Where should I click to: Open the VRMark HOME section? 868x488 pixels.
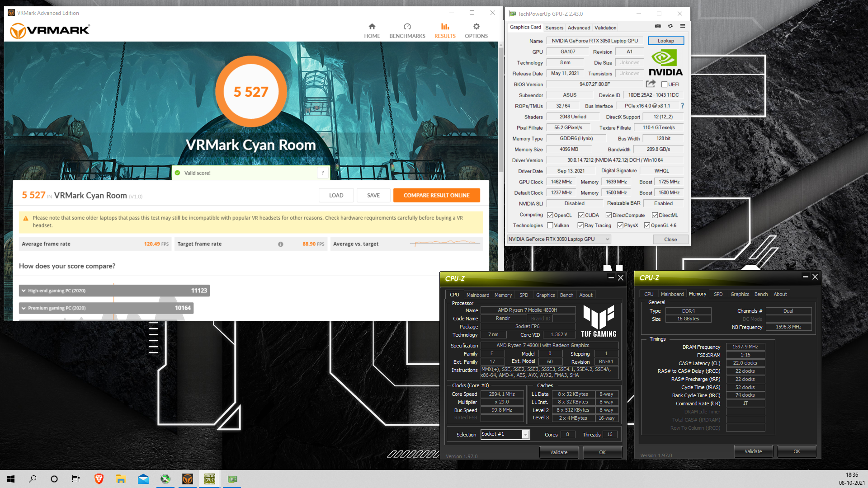point(372,31)
